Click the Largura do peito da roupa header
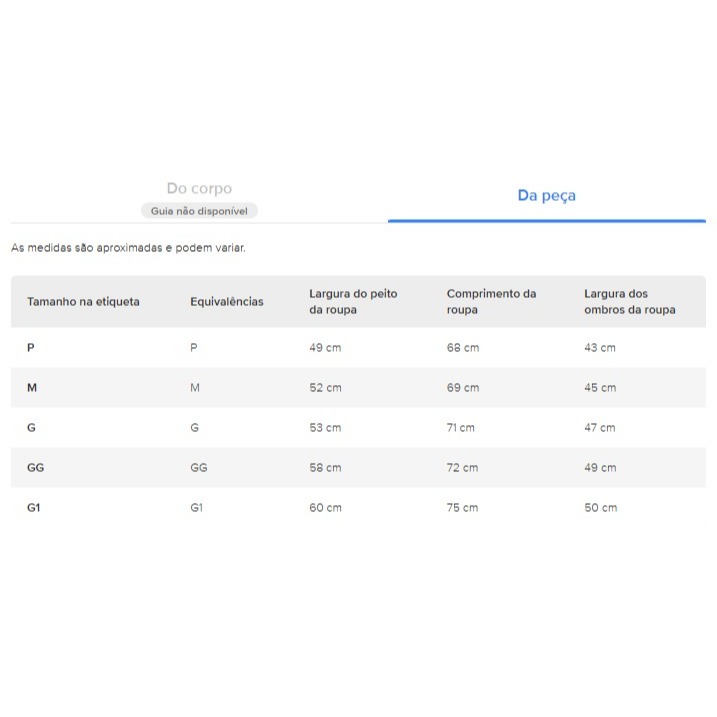717x717 pixels. (x=353, y=301)
